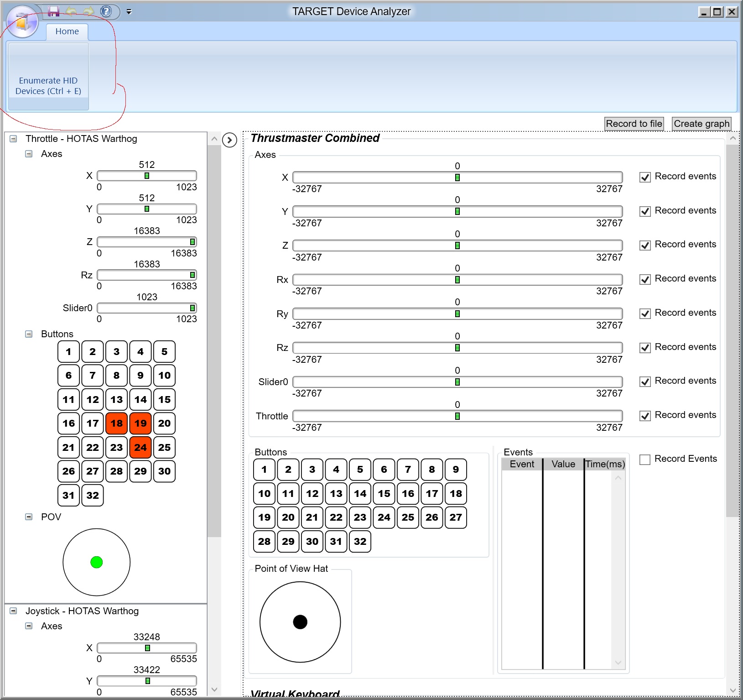Uncheck Record events for X axis
The height and width of the screenshot is (700, 743).
point(645,177)
